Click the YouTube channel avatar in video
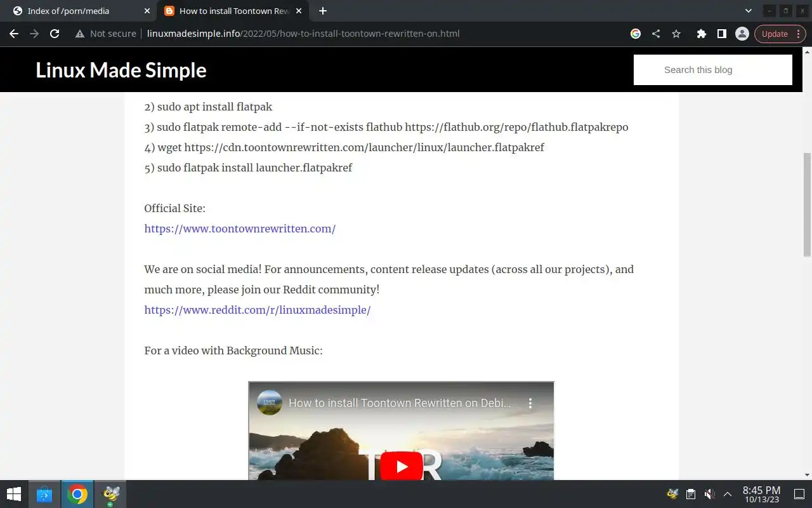Viewport: 812px width, 508px height. (x=270, y=403)
